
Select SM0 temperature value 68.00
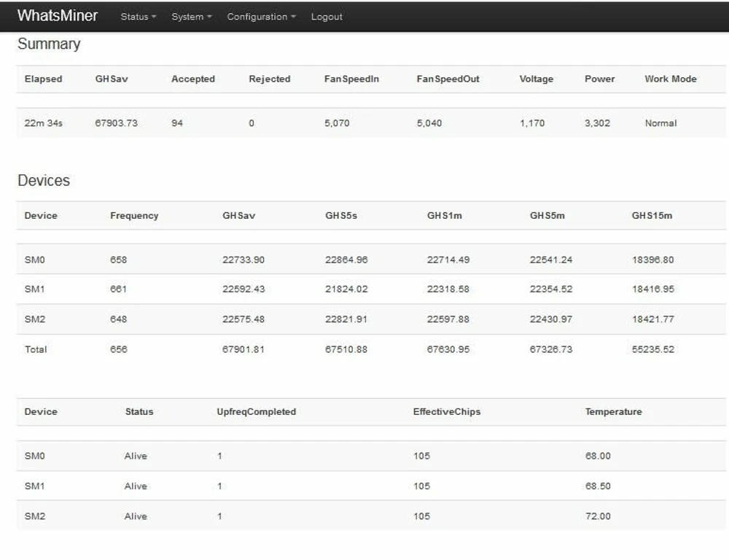tap(598, 456)
